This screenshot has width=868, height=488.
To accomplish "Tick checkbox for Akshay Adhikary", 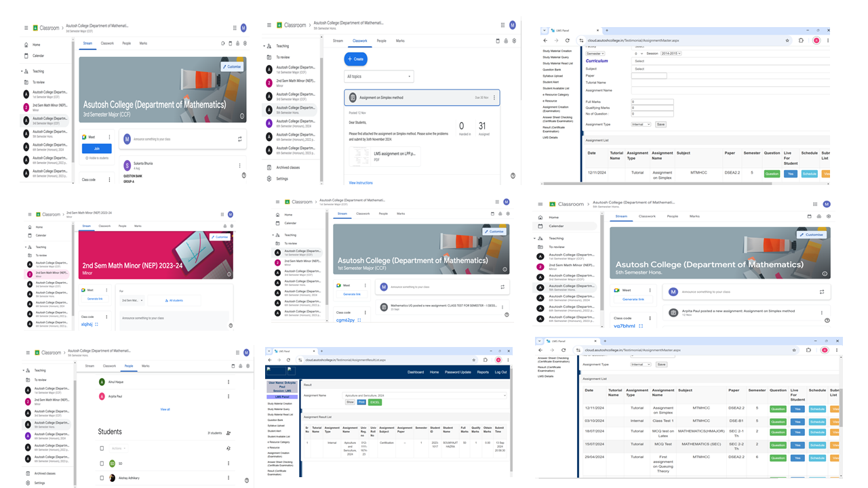I will (x=102, y=478).
